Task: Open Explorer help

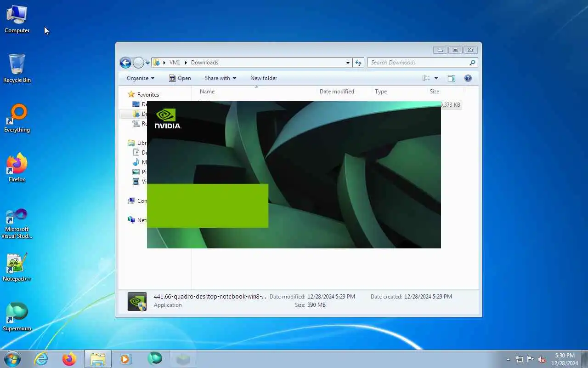Action: point(468,78)
